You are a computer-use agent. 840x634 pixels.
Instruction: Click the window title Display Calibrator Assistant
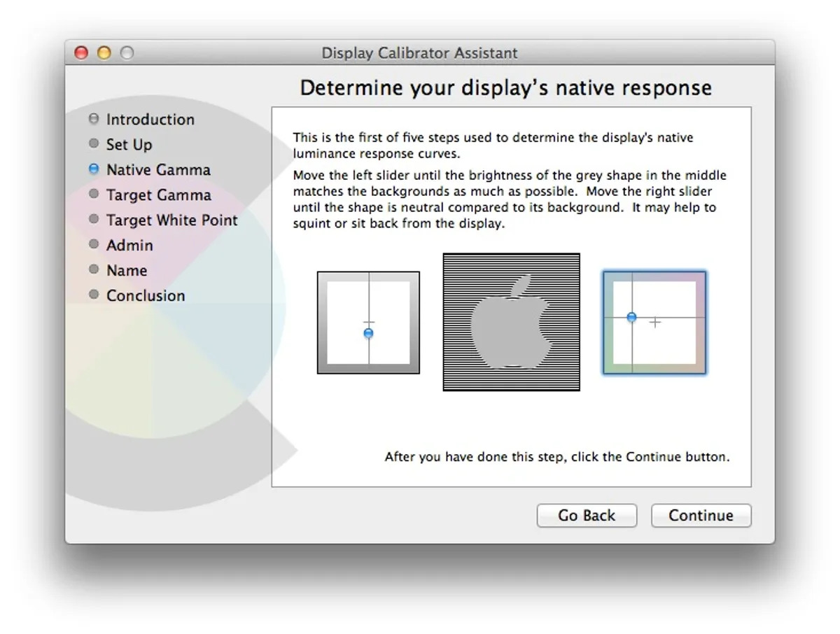420,53
